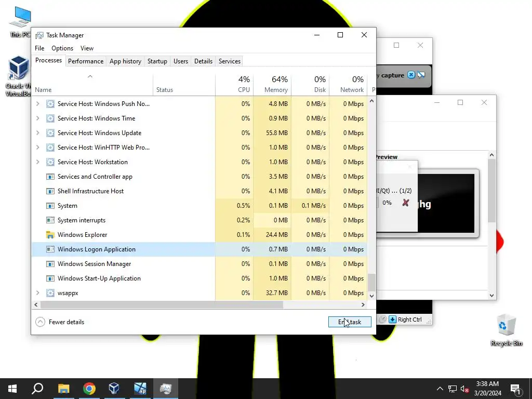The height and width of the screenshot is (399, 532).
Task: Click the Task Manager taskbar icon
Action: (x=166, y=389)
